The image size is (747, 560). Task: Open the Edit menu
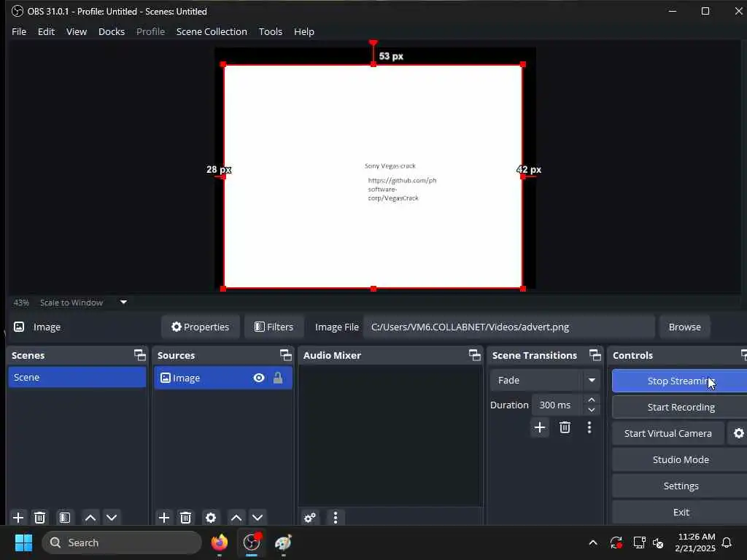click(x=46, y=31)
